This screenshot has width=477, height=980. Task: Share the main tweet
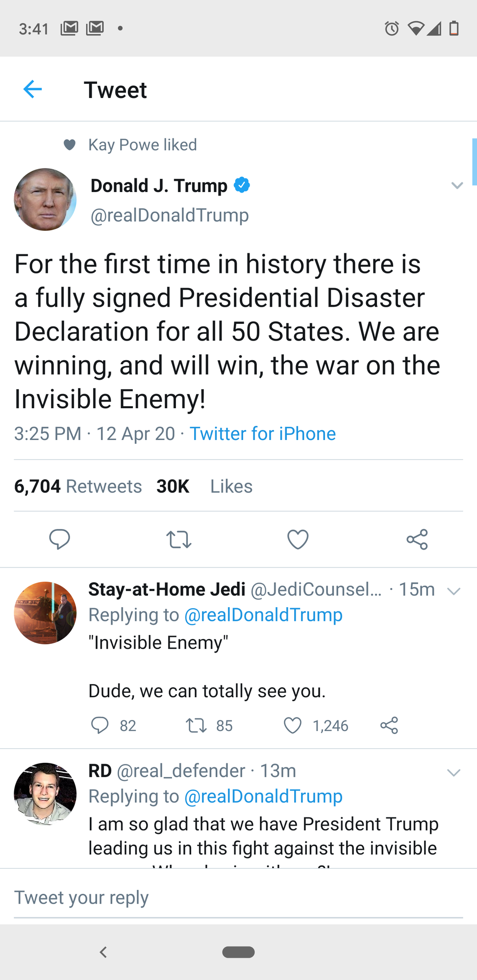pyautogui.click(x=417, y=539)
